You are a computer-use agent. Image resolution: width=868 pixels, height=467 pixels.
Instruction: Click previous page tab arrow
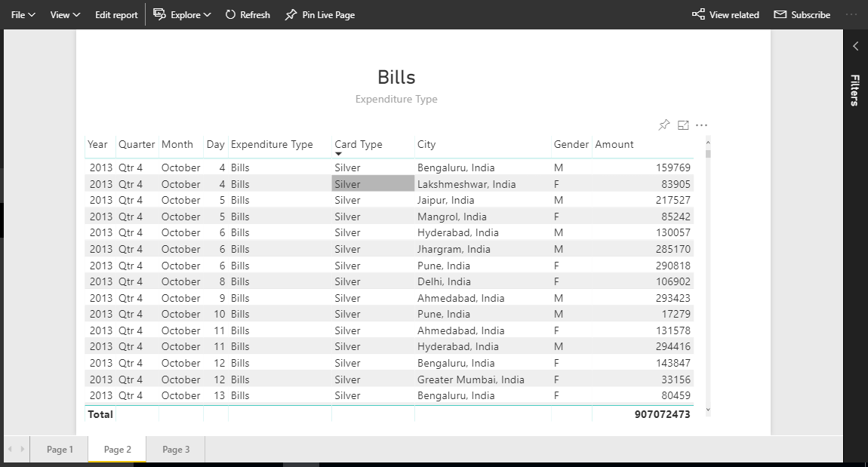click(x=10, y=449)
